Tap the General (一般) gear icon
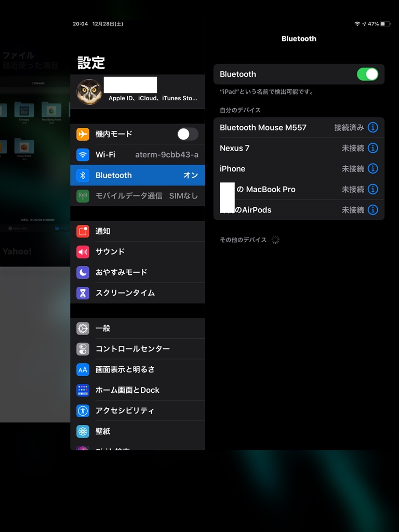 click(x=83, y=328)
